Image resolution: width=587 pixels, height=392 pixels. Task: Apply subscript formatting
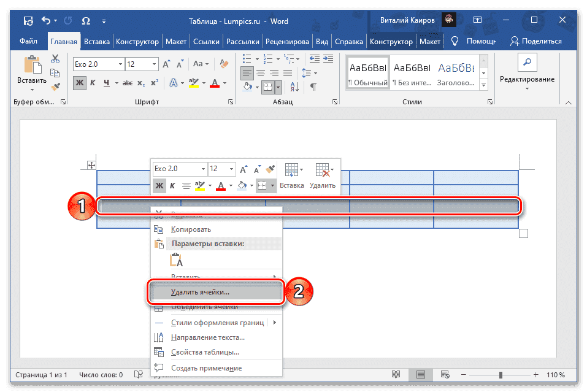(141, 83)
